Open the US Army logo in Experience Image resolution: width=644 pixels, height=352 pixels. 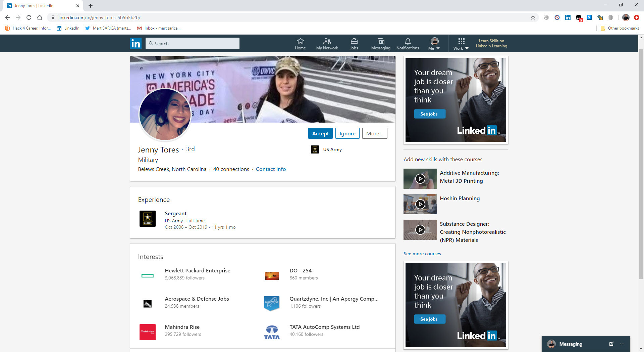pyautogui.click(x=148, y=219)
